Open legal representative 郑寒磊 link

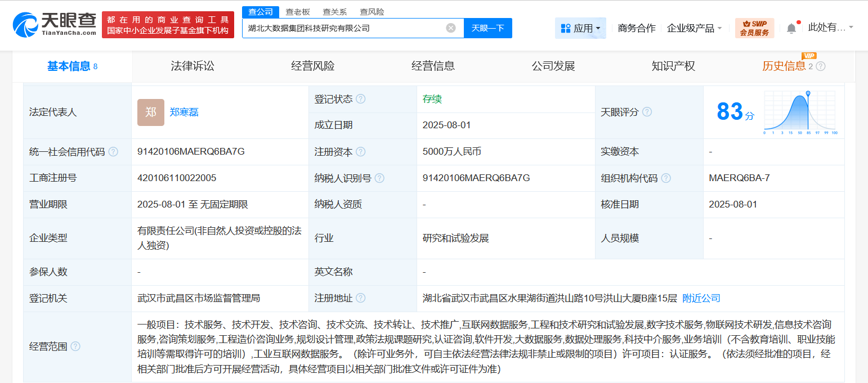point(184,112)
